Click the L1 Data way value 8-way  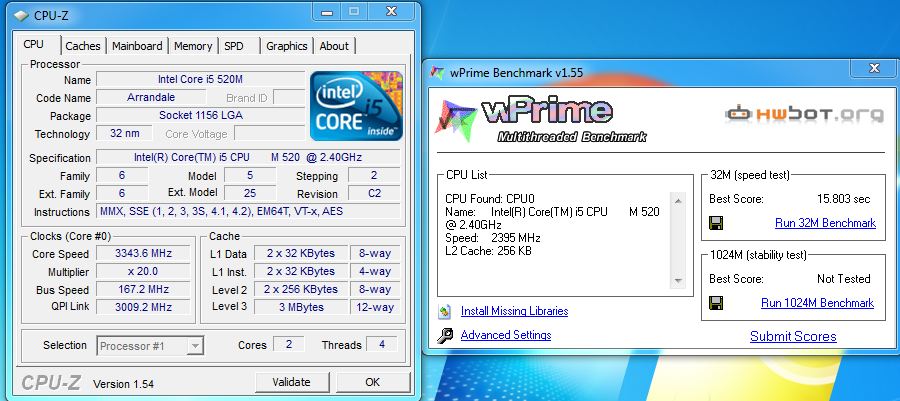[x=375, y=253]
